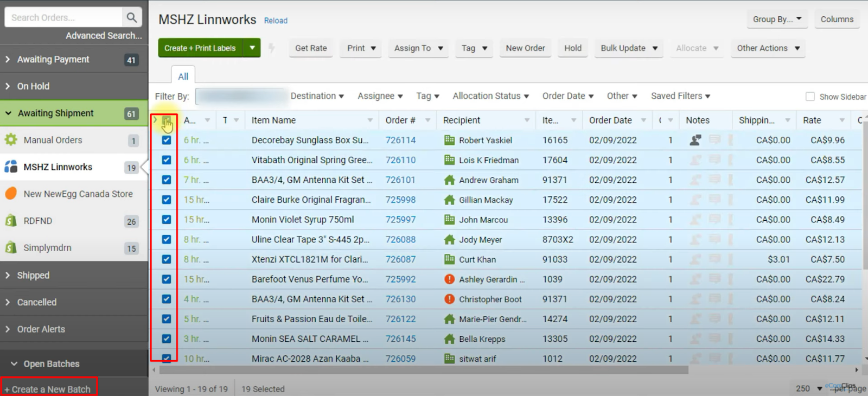Click the house icon next to Andrew Graham
The height and width of the screenshot is (396, 868).
[x=449, y=180]
